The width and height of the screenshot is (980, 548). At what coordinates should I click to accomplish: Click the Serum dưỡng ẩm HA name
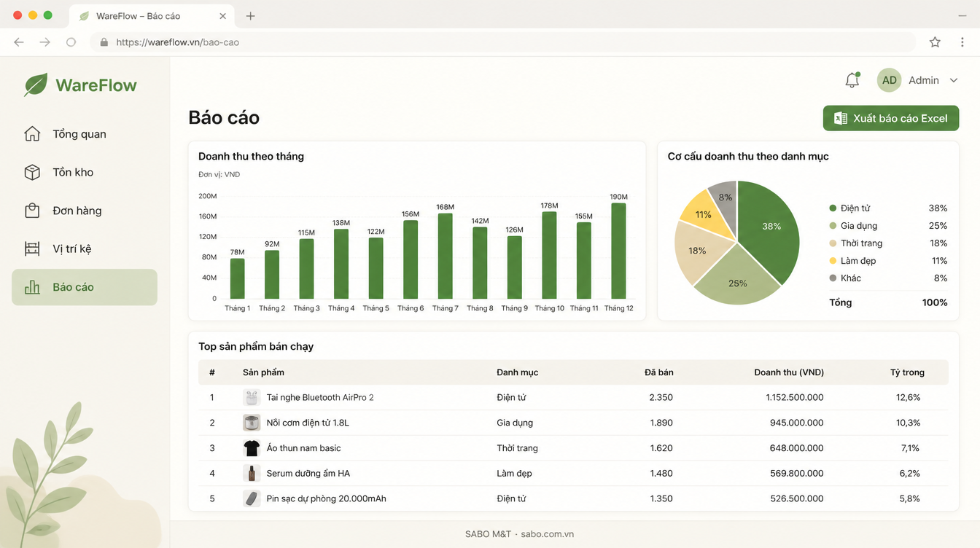point(308,474)
